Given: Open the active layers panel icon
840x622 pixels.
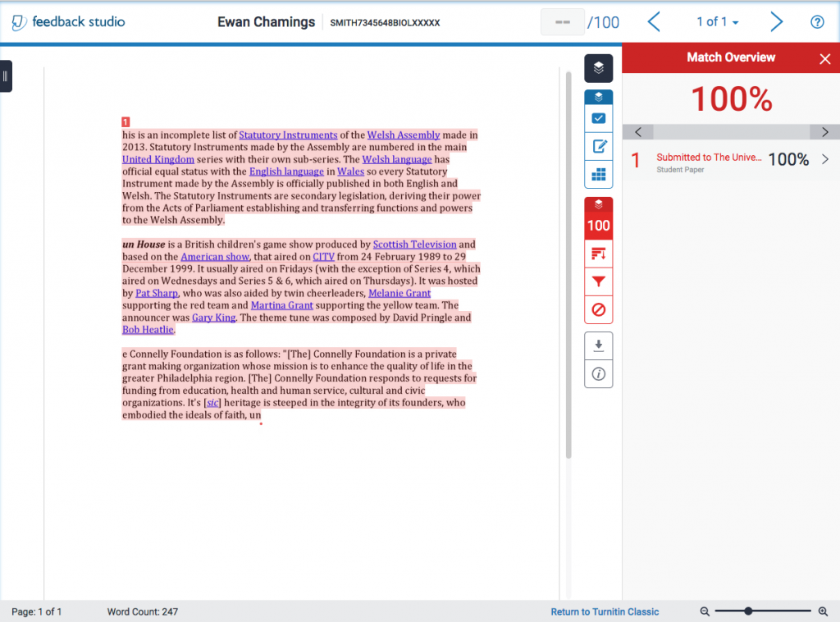Looking at the screenshot, I should 598,68.
